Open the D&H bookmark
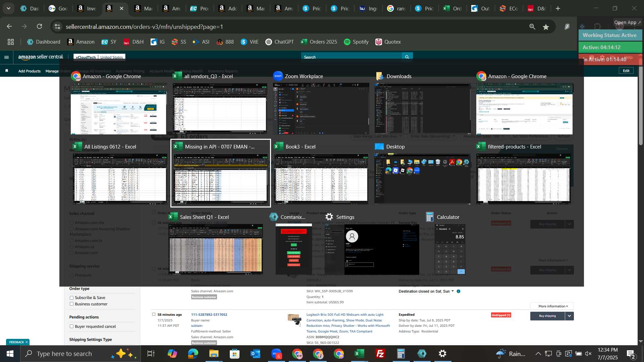The height and width of the screenshot is (362, 644). click(133, 42)
